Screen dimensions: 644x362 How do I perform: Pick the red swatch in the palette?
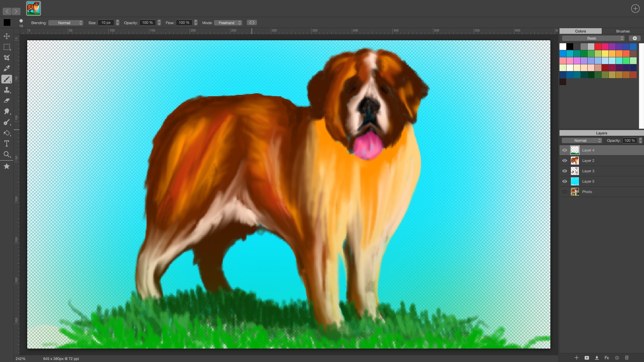598,47
